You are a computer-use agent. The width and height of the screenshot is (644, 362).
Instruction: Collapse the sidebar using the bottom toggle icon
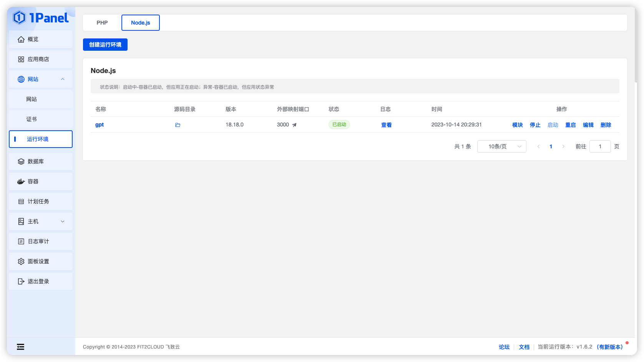pos(20,347)
